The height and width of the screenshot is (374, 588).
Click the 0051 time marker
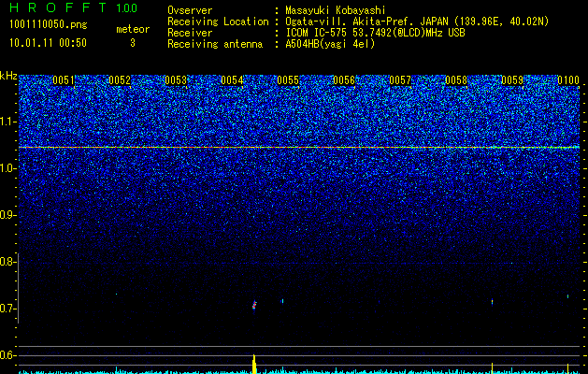(x=64, y=80)
